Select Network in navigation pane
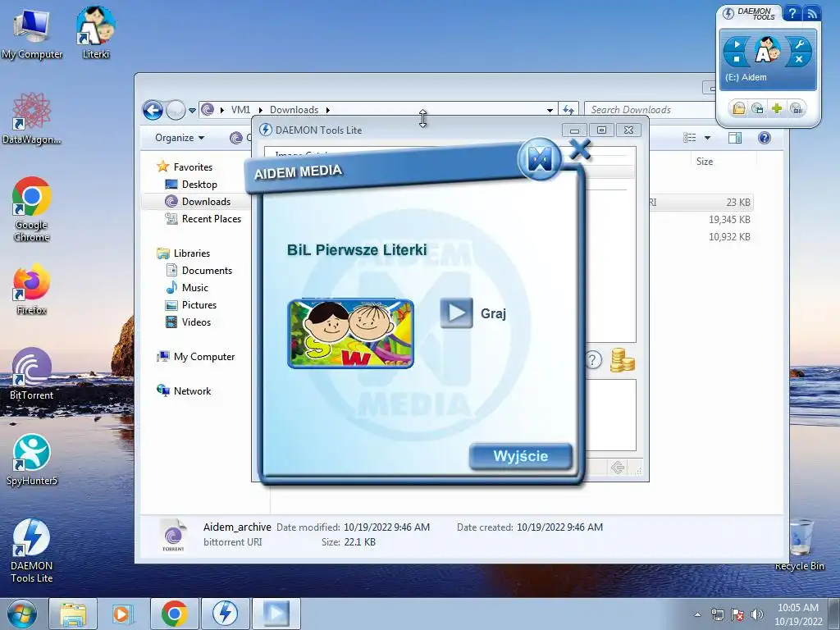The image size is (840, 630). pyautogui.click(x=184, y=391)
